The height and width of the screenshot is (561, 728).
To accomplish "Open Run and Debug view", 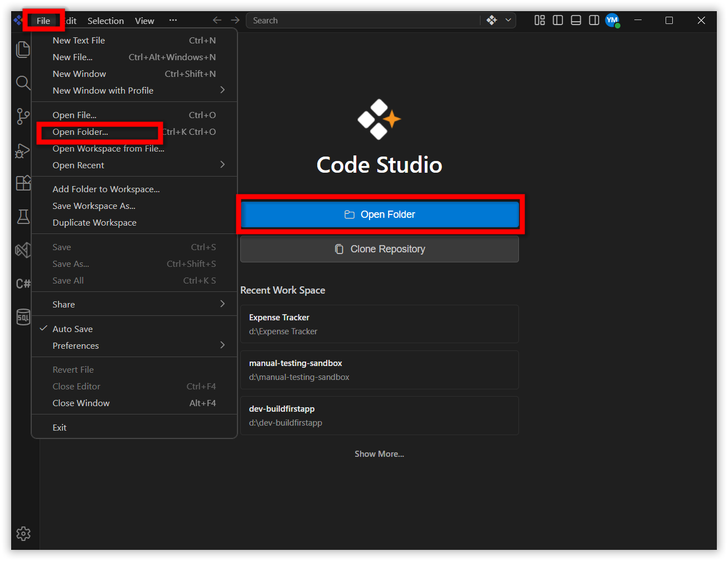I will [x=23, y=150].
